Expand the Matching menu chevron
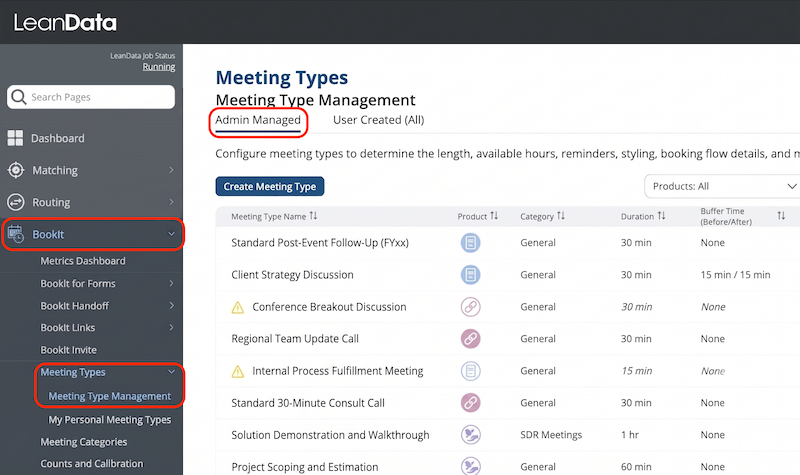Screen dimensions: 800x475 coord(171,170)
